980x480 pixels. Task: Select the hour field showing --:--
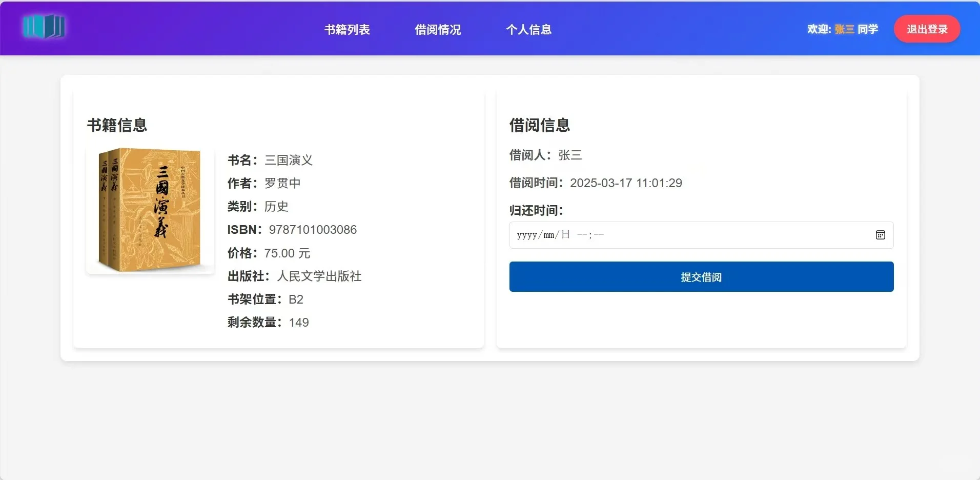point(583,235)
